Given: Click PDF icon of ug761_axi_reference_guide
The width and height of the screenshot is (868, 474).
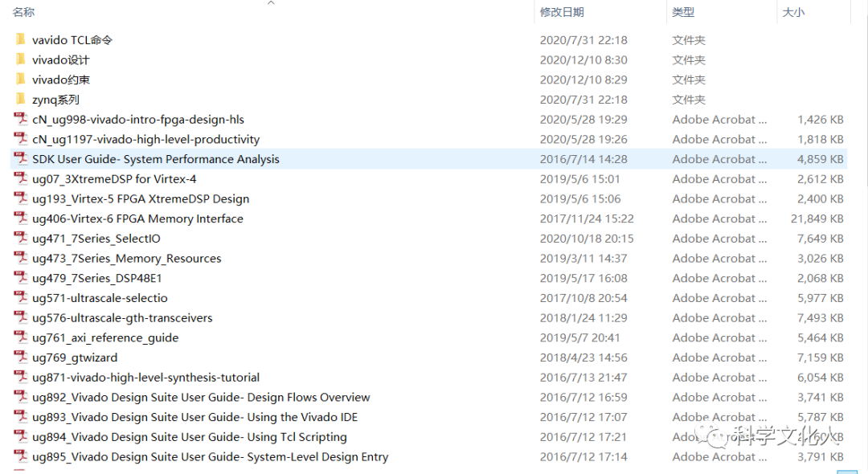Looking at the screenshot, I should click(20, 337).
